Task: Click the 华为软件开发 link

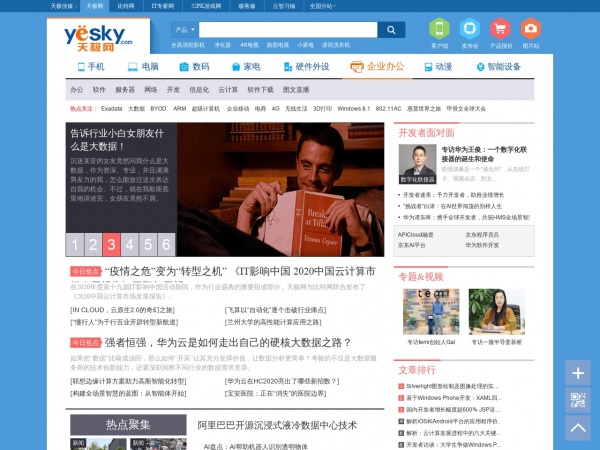Action: pyautogui.click(x=482, y=245)
